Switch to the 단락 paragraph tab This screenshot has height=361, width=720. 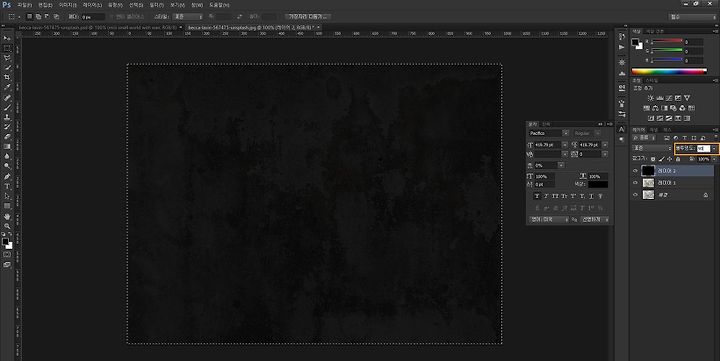point(546,124)
